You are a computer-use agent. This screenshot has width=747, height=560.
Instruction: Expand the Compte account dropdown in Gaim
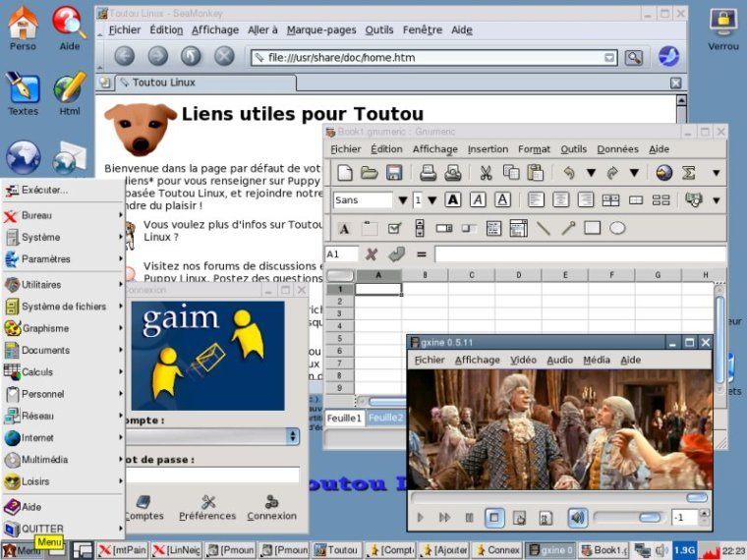[293, 435]
